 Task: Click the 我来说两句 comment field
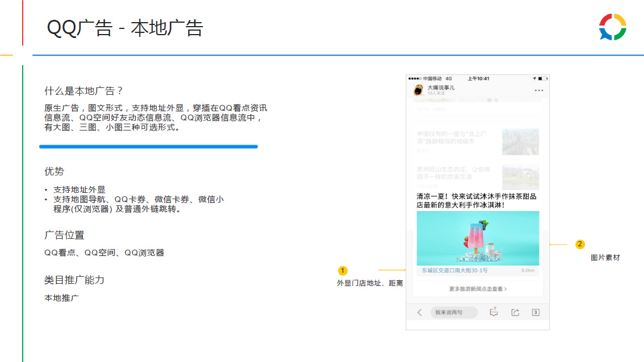pos(454,313)
